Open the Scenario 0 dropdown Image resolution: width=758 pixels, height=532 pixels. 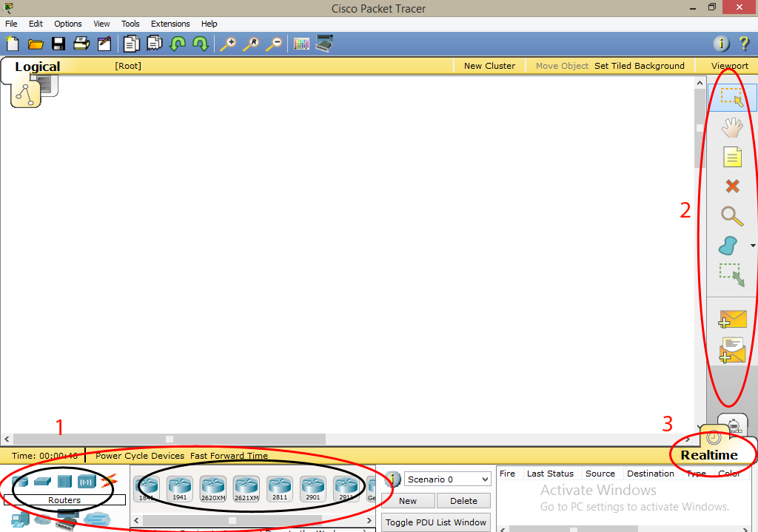[447, 479]
